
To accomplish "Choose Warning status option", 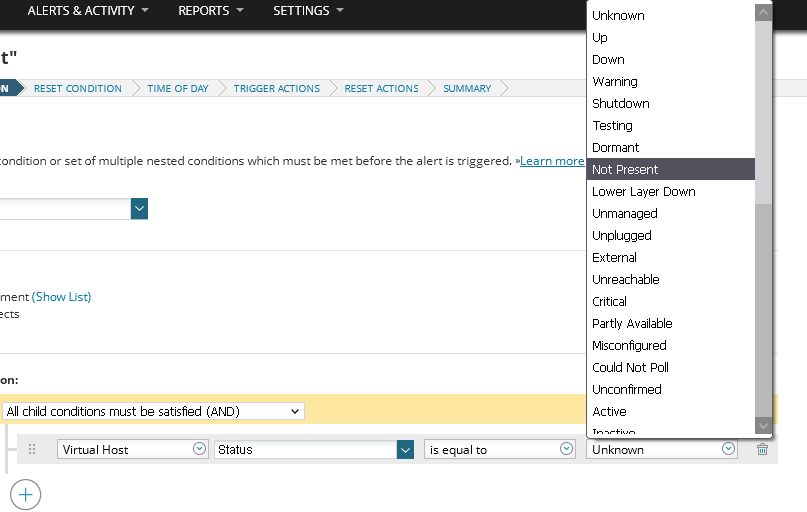I will coord(671,81).
